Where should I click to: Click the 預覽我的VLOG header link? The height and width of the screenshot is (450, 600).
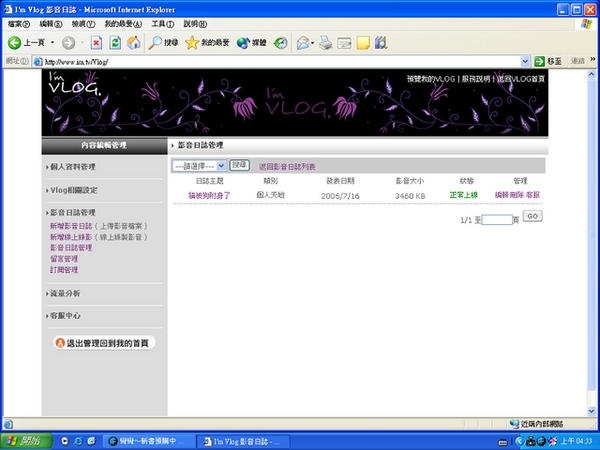(430, 79)
